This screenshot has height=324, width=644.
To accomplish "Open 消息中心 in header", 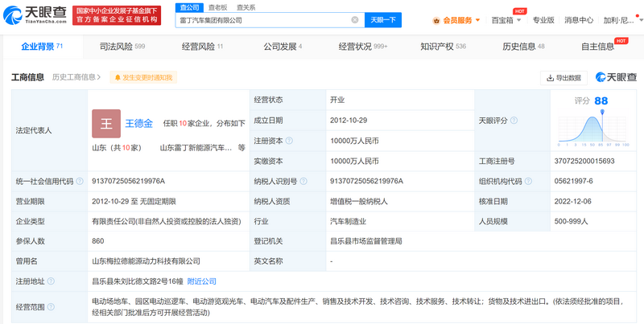I will tap(579, 20).
